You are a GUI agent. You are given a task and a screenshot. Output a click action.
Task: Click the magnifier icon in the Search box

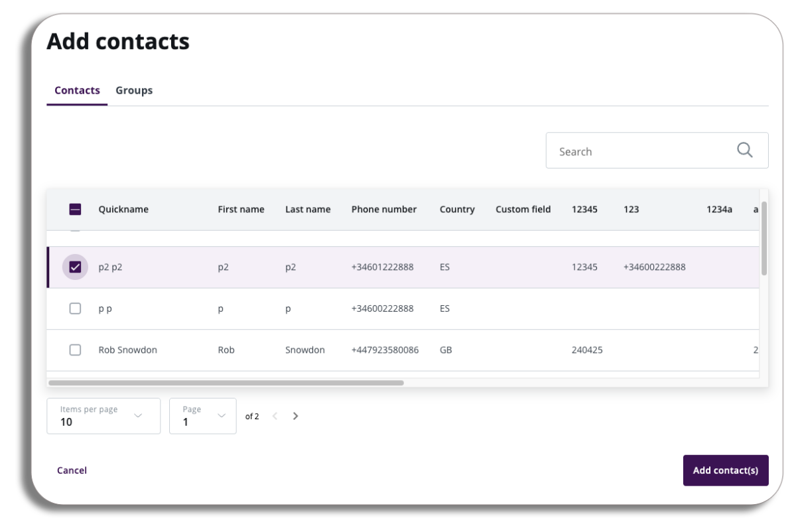point(744,151)
